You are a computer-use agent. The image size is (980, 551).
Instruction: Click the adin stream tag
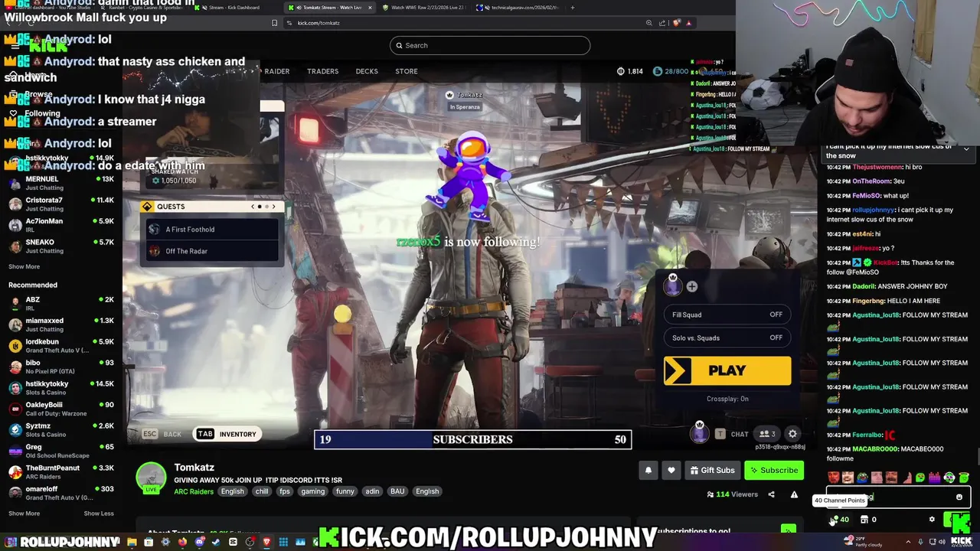coord(372,491)
